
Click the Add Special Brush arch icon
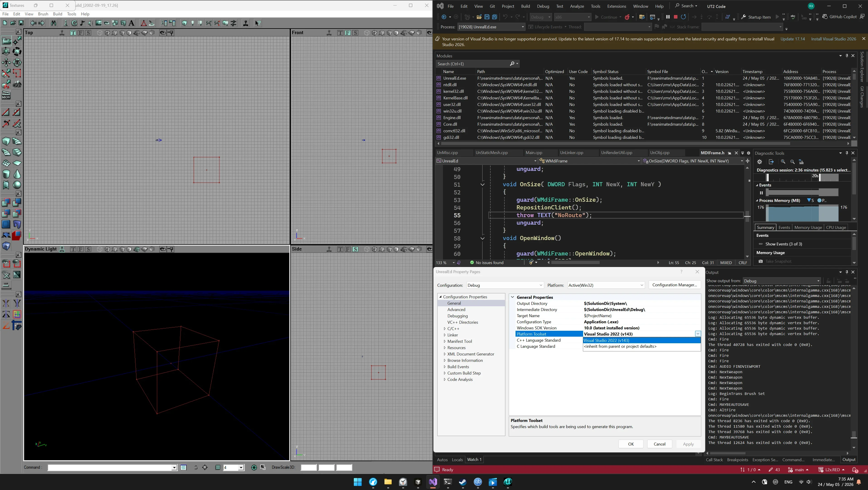17,224
